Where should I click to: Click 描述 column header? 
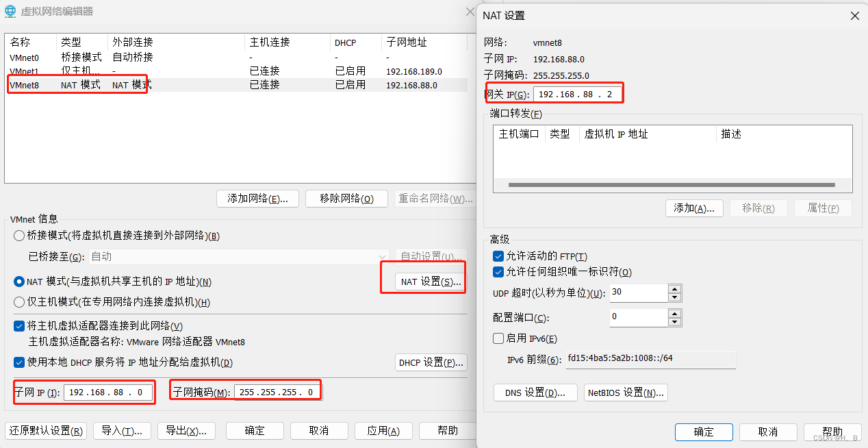[784, 134]
